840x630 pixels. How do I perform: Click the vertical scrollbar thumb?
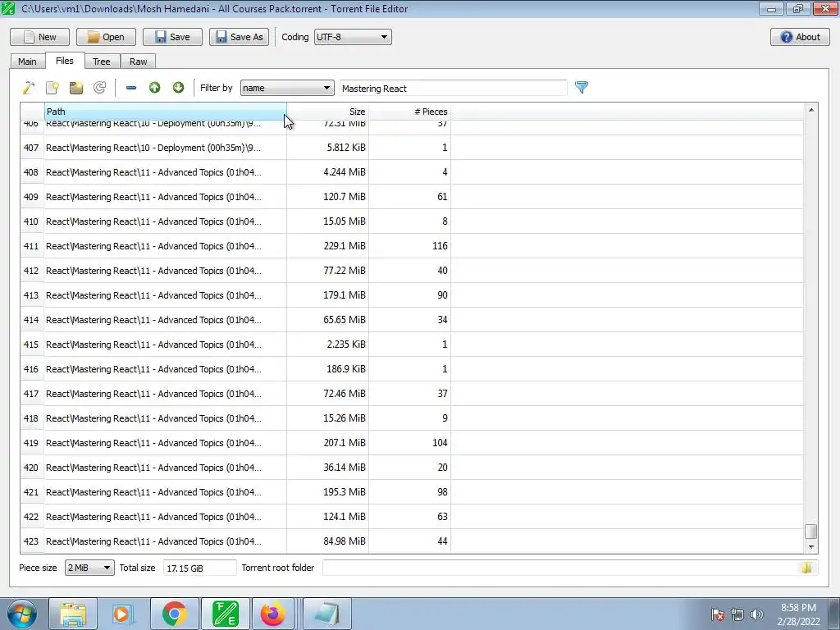tap(811, 532)
